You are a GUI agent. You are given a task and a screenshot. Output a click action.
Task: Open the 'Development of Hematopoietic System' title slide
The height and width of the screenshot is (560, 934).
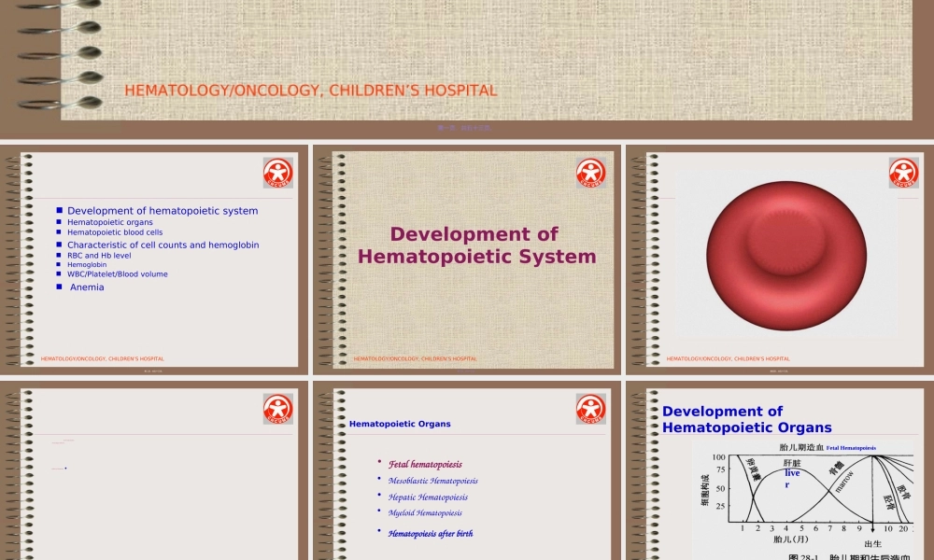tap(476, 245)
